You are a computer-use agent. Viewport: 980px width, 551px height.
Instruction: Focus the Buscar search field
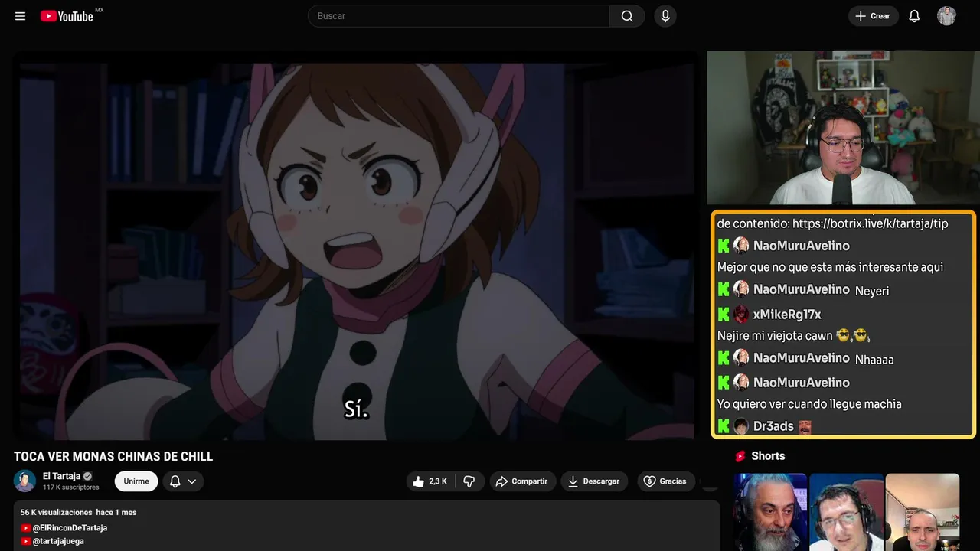coord(459,16)
